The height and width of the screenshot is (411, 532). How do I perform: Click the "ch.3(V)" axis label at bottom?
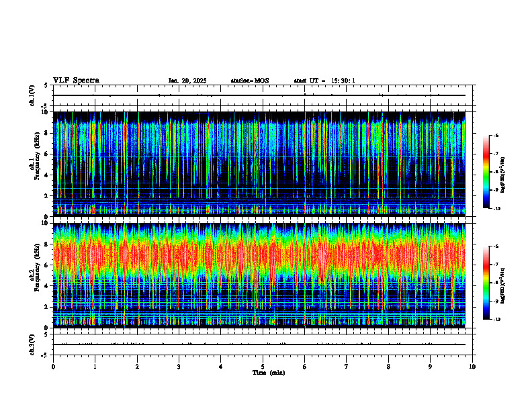click(x=32, y=345)
